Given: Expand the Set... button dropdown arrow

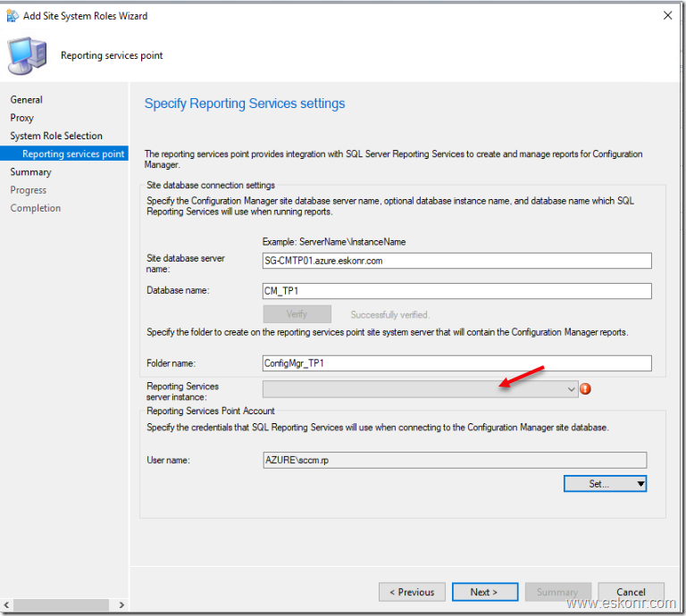Looking at the screenshot, I should [640, 484].
